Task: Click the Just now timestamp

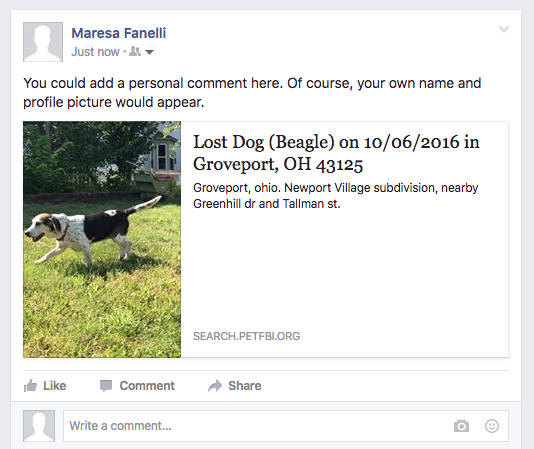Action: [95, 52]
